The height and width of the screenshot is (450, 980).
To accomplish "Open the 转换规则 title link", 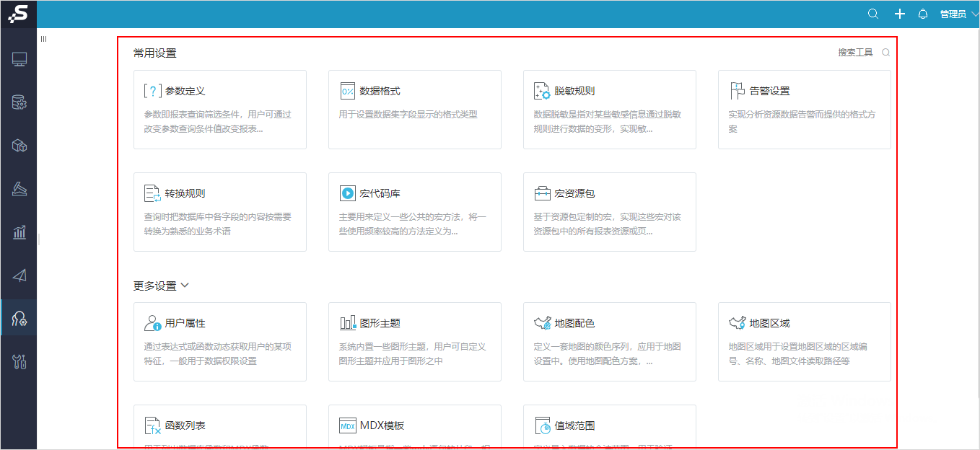I will click(x=185, y=193).
